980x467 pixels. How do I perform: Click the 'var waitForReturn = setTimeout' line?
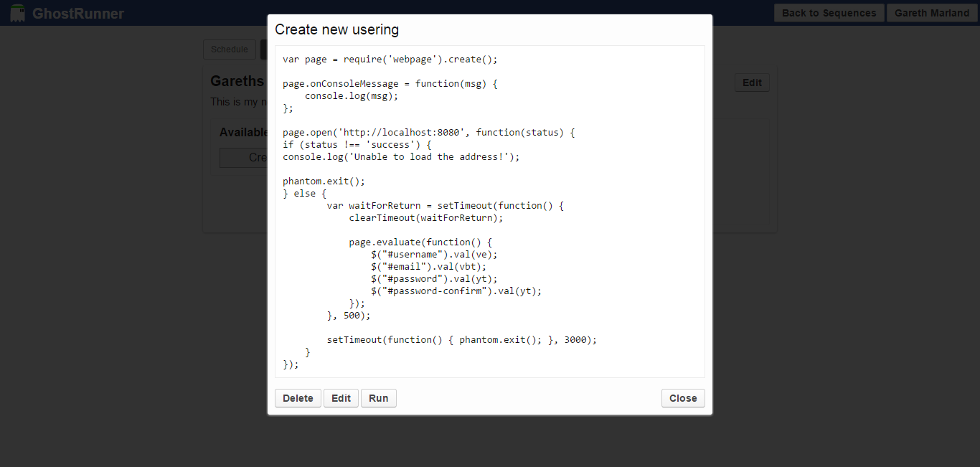coord(446,206)
